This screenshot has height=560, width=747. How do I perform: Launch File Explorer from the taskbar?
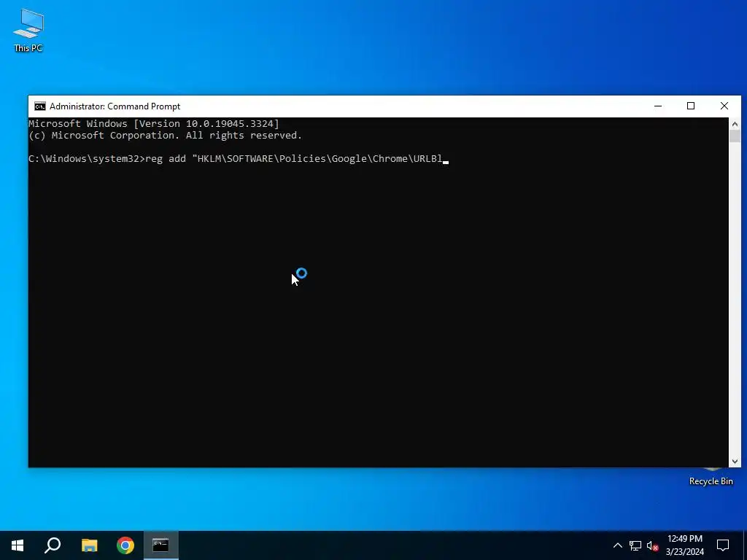coord(89,545)
